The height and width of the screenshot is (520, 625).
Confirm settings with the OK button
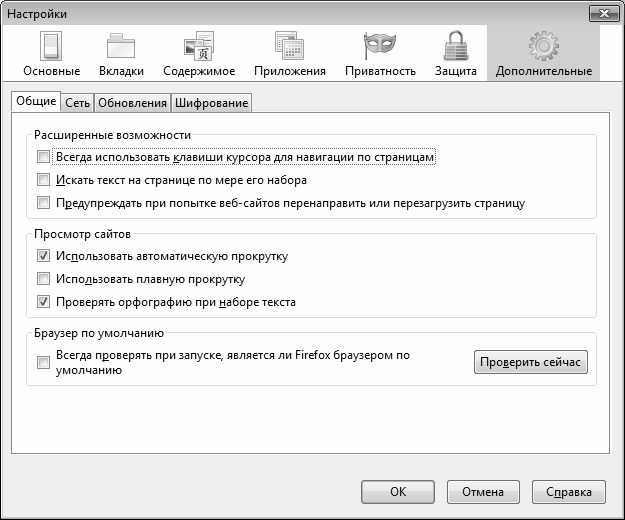coord(397,492)
